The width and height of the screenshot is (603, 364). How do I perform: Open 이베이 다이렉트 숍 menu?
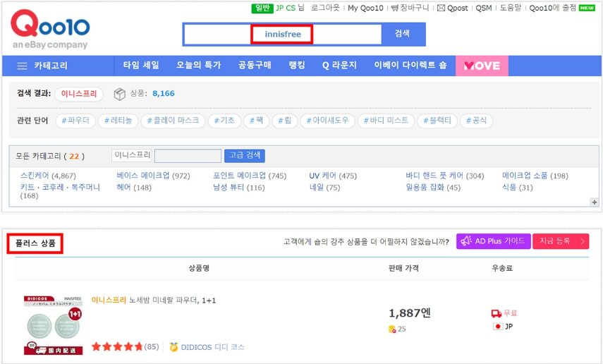(x=410, y=66)
